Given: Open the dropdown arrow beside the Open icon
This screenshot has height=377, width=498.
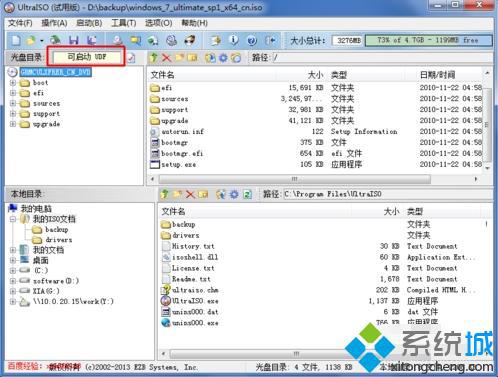Looking at the screenshot, I should pos(42,41).
